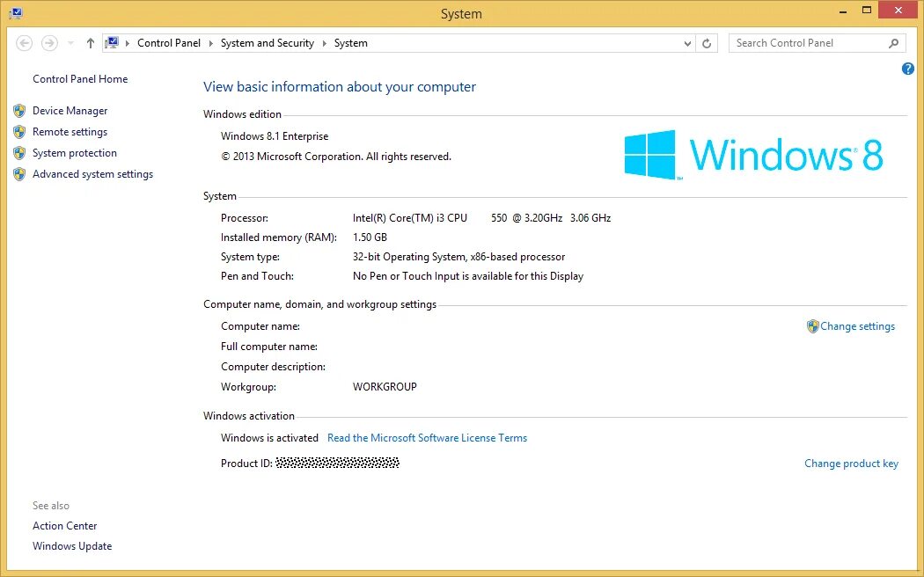Open Remote settings

pyautogui.click(x=70, y=132)
